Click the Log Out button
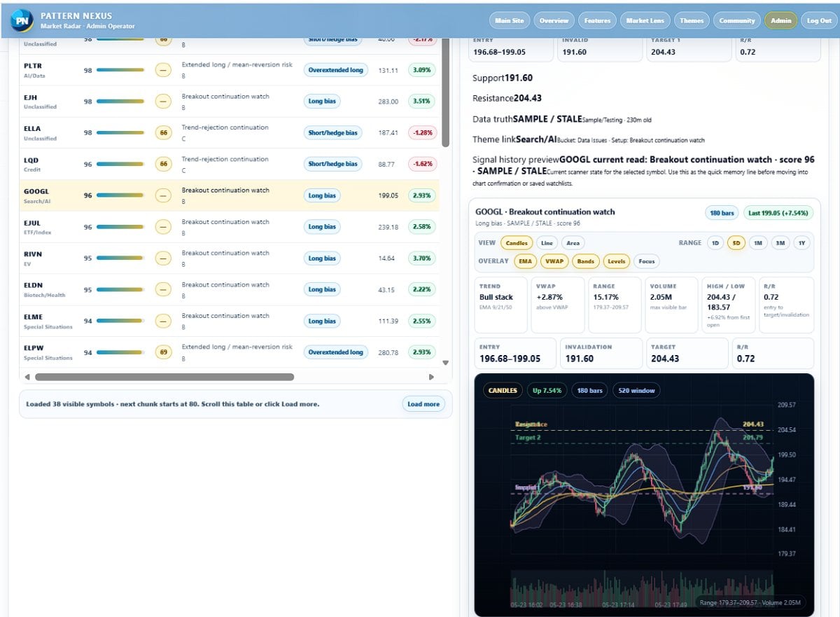The image size is (840, 617). point(818,20)
